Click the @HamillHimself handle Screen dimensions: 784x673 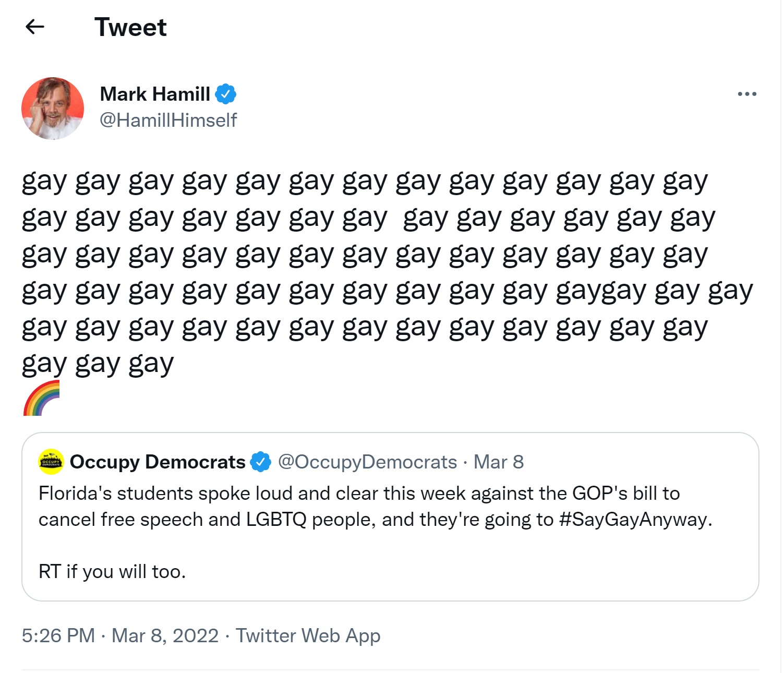click(168, 120)
